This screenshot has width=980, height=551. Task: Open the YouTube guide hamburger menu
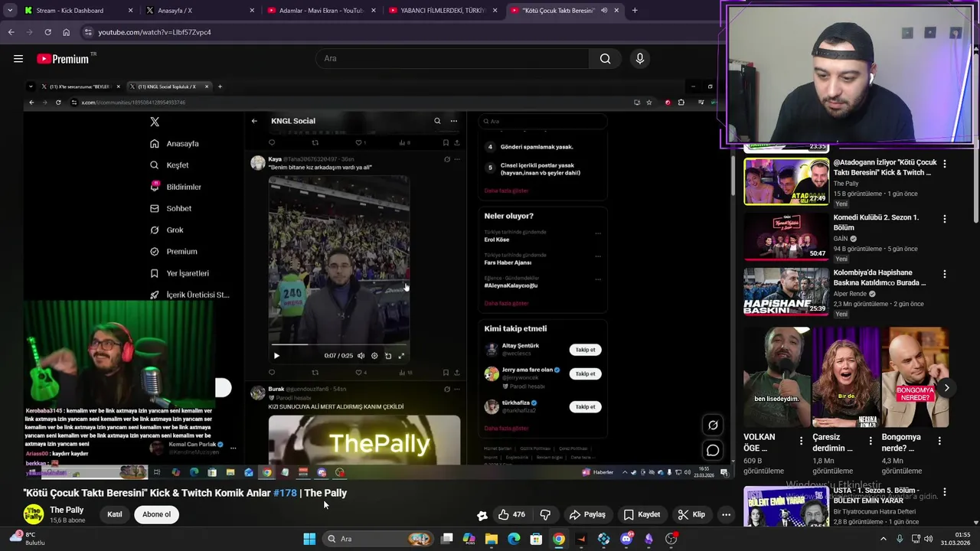pos(18,59)
